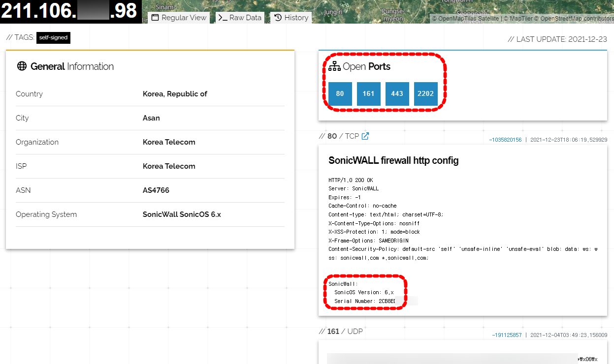Click the -1035820156 hash link

(x=505, y=140)
